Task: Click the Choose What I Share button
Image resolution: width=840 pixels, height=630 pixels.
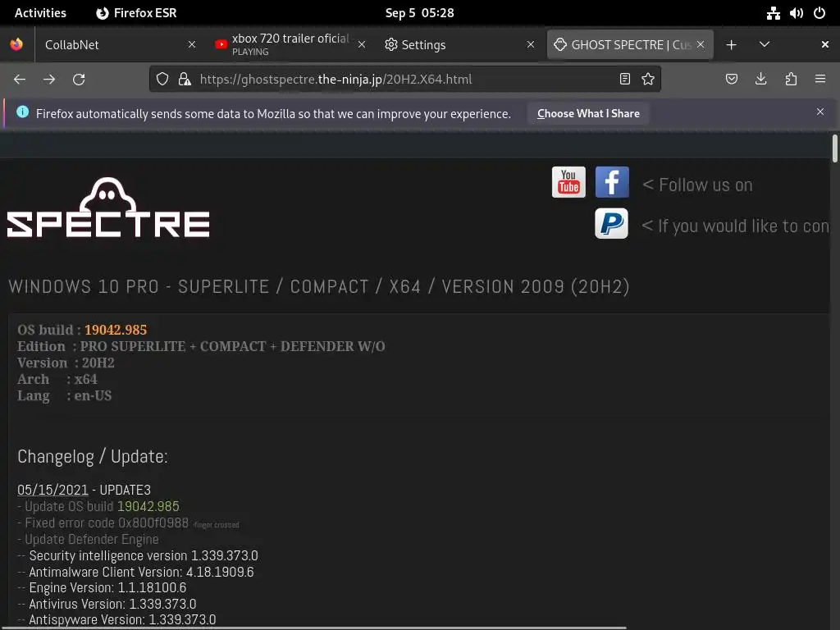Action: [x=588, y=113]
